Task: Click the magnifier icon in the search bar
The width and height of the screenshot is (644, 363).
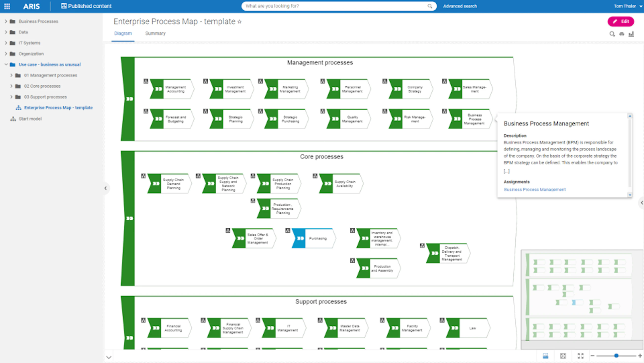Action: [x=430, y=6]
